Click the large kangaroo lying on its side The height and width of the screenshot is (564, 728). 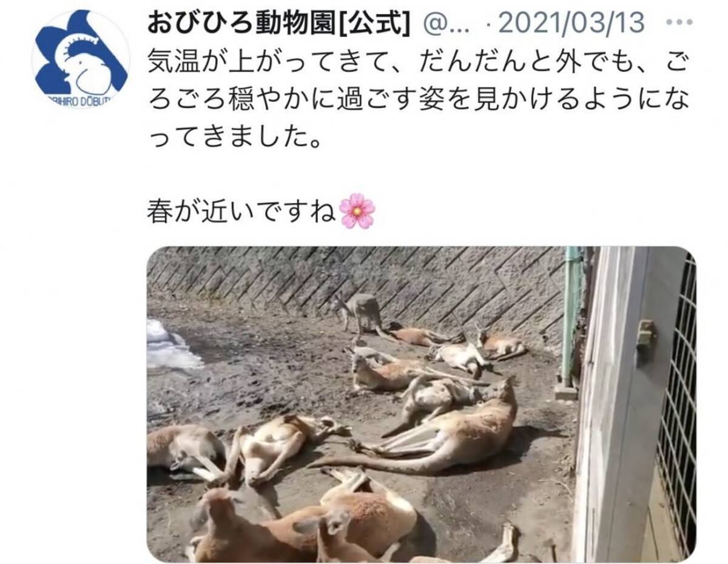425,431
